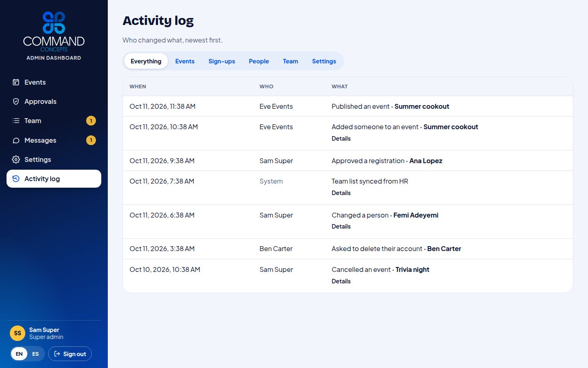This screenshot has height=368, width=588.
Task: Click the System entry in the Who column
Action: (271, 181)
